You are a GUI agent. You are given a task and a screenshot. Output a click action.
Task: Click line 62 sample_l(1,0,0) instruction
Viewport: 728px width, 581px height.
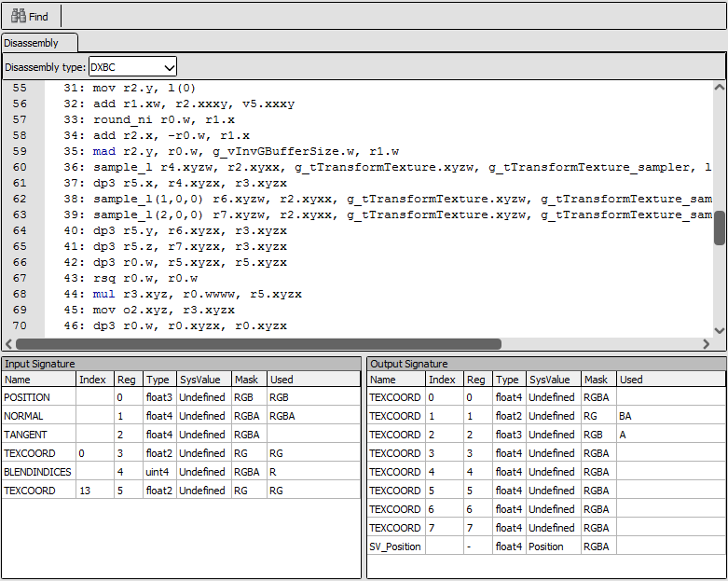[x=388, y=199]
